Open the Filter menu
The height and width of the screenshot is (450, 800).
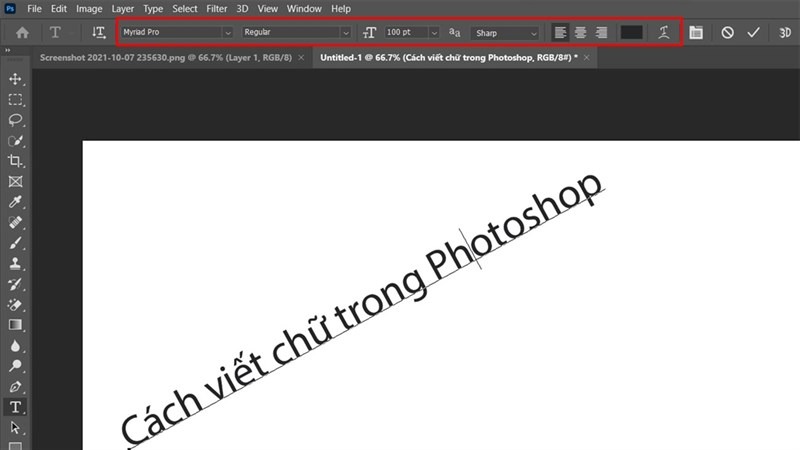[217, 9]
